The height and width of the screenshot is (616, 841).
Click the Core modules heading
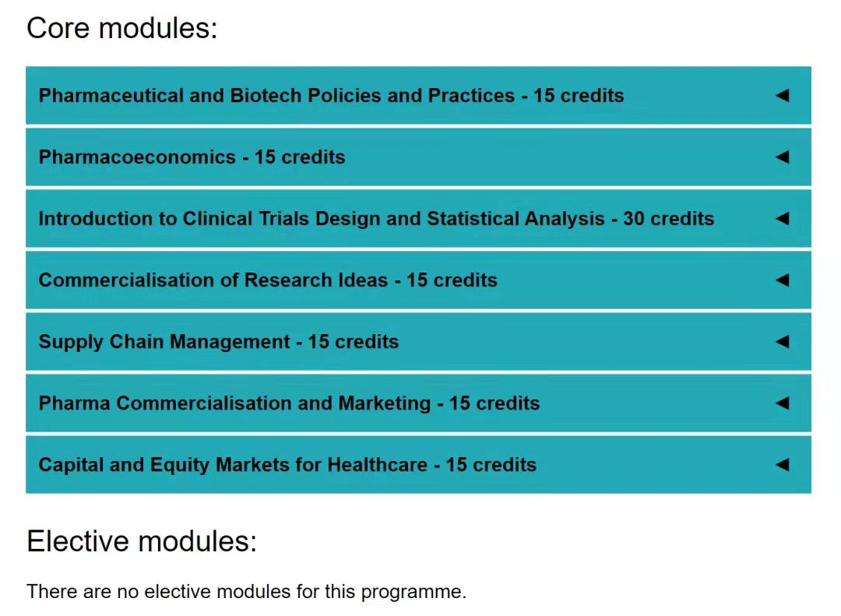122,28
